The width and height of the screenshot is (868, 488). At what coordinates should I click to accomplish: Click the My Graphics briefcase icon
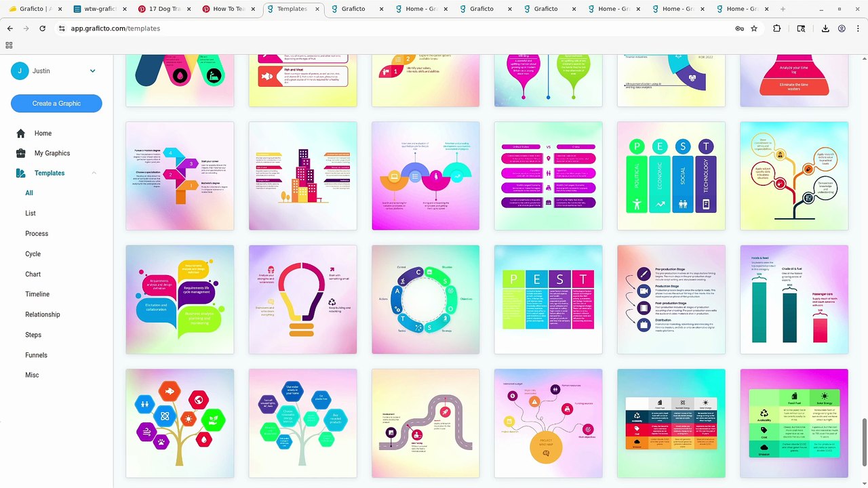pyautogui.click(x=21, y=153)
